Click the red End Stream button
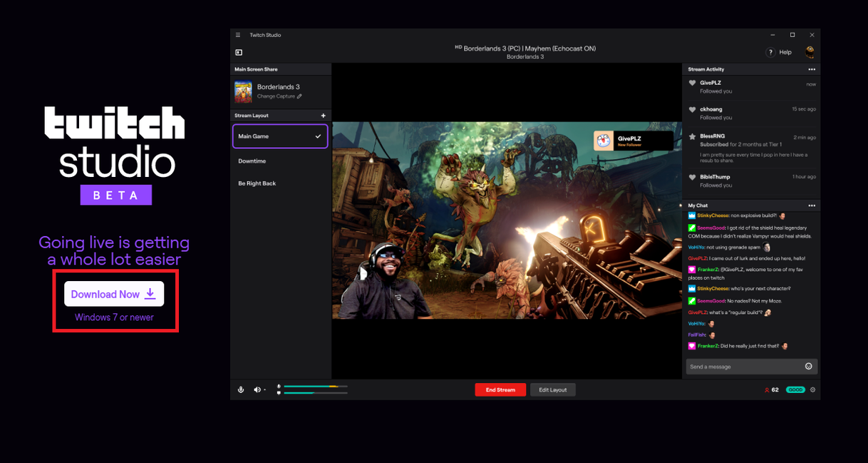Screen dimensions: 868x463 pos(500,390)
